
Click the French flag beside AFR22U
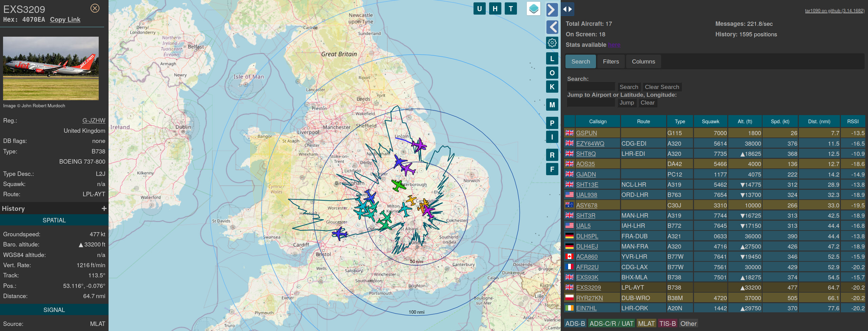(x=570, y=266)
